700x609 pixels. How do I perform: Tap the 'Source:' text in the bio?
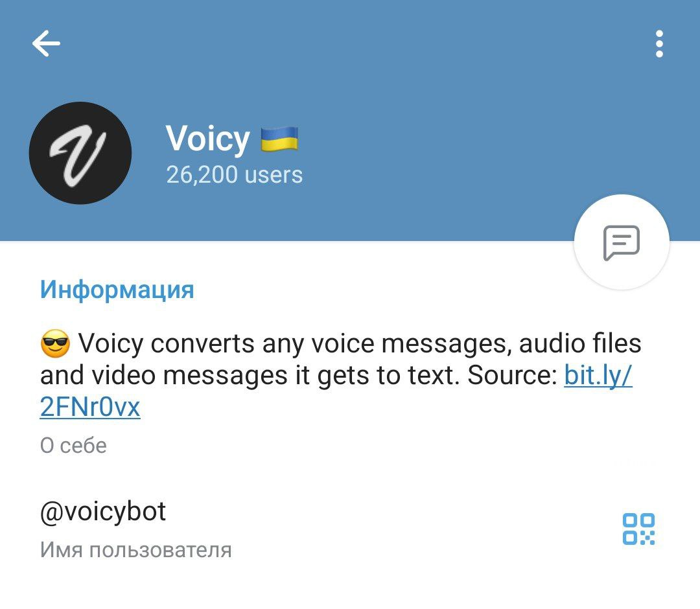pyautogui.click(x=511, y=375)
